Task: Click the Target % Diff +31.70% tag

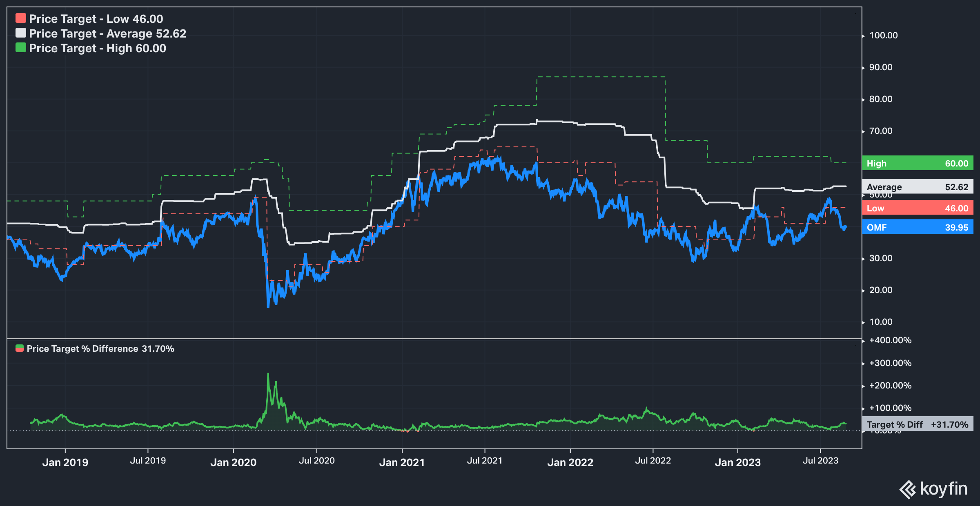Action: [x=918, y=424]
